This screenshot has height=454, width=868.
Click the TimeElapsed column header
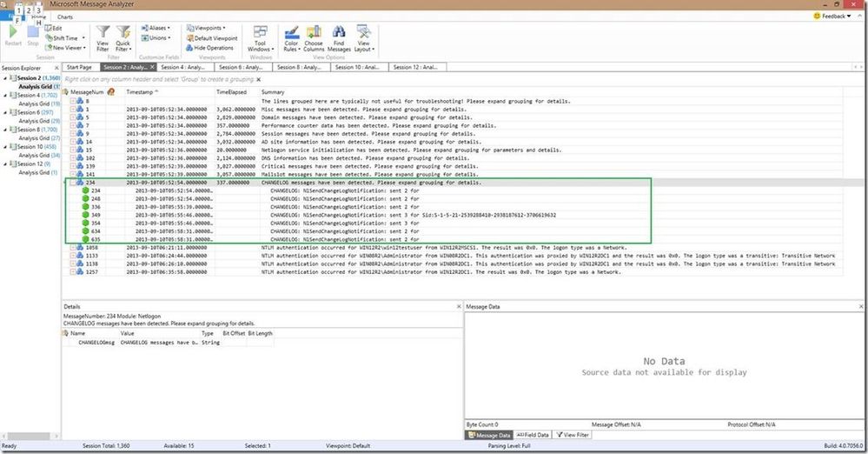point(231,92)
